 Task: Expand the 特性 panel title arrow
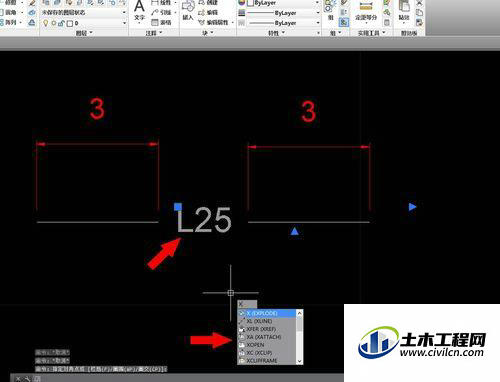click(283, 33)
